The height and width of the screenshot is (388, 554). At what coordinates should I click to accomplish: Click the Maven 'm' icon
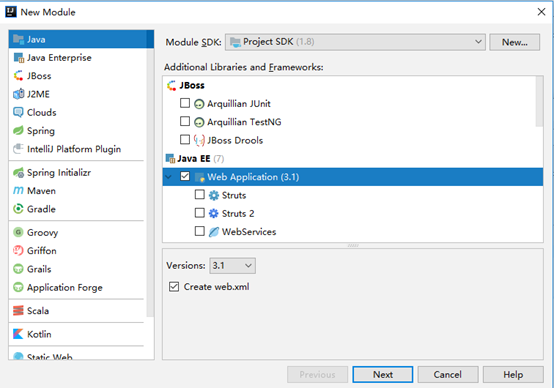point(18,191)
